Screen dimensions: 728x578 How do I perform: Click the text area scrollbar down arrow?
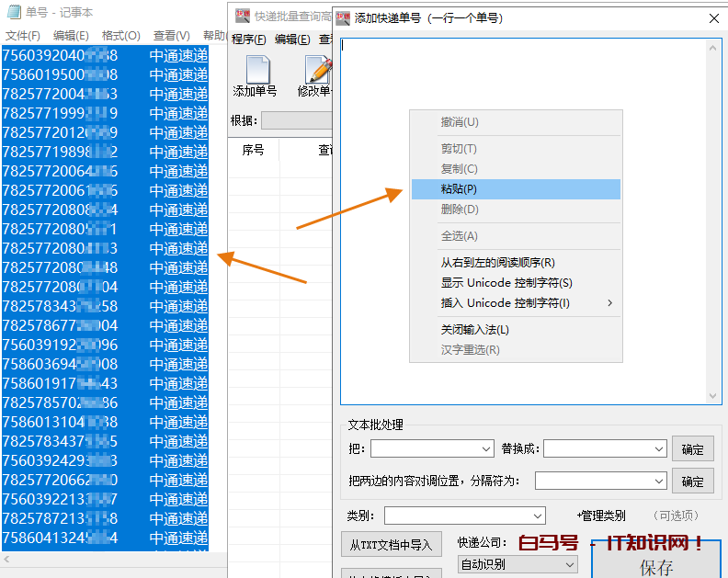714,395
